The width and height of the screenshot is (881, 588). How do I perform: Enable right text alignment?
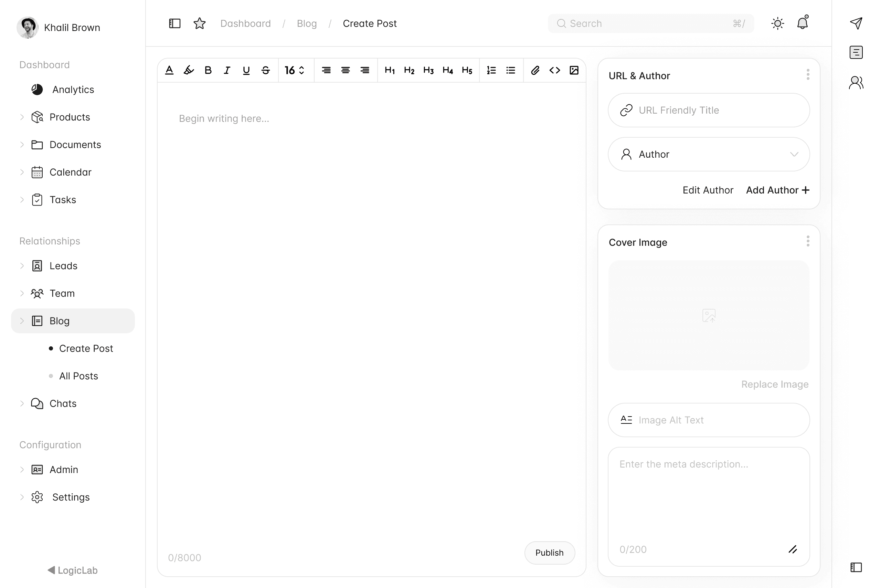click(x=365, y=70)
